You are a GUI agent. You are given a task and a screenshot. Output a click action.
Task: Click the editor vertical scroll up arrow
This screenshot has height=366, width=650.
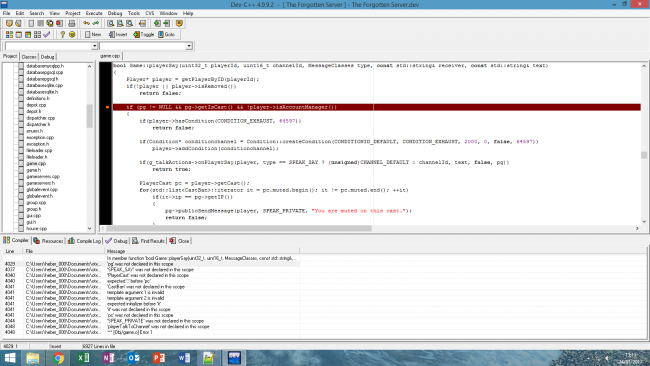(x=644, y=66)
